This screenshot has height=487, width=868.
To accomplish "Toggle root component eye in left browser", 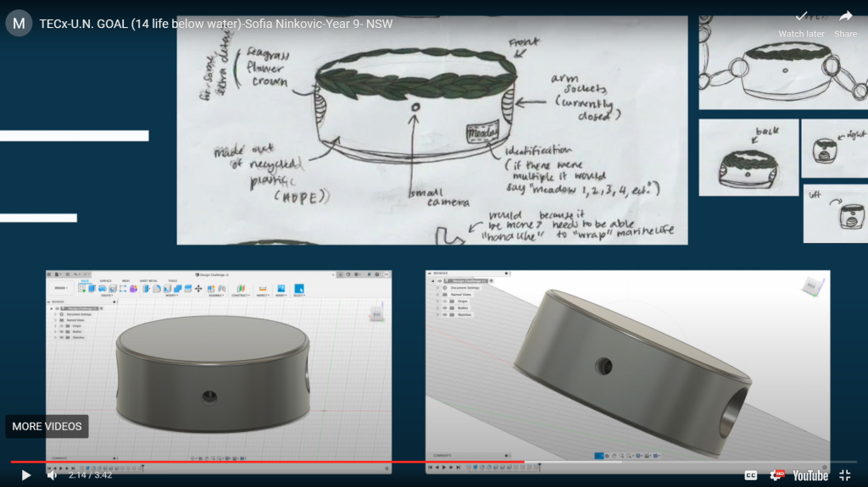I will coord(57,308).
